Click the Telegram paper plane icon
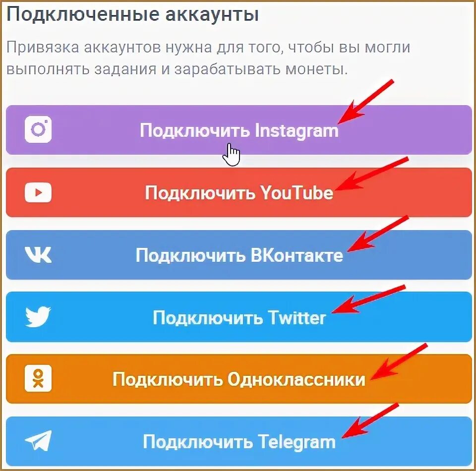The image size is (476, 471). point(38,441)
